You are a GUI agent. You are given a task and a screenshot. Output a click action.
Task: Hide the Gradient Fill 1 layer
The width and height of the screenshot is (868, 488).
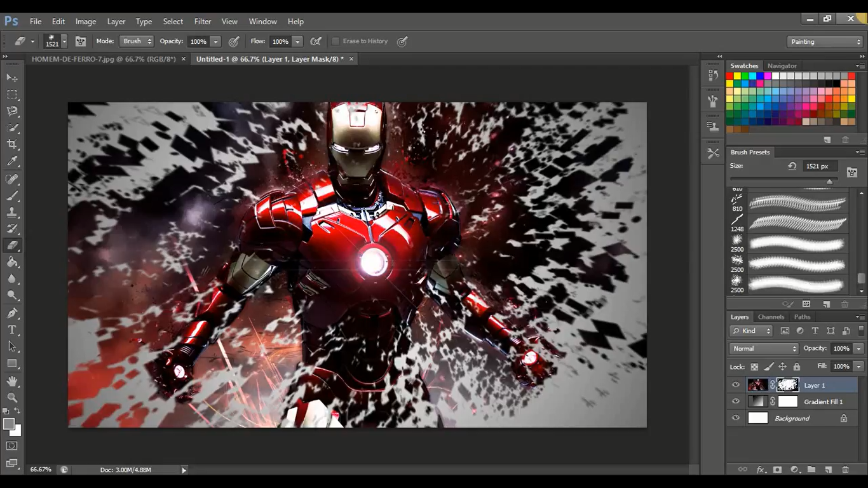[736, 401]
